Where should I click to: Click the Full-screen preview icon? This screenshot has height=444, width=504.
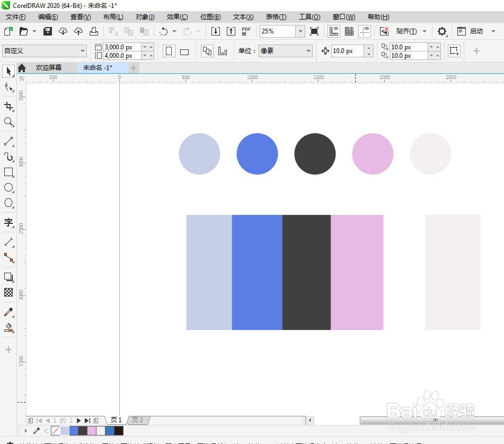point(314,31)
